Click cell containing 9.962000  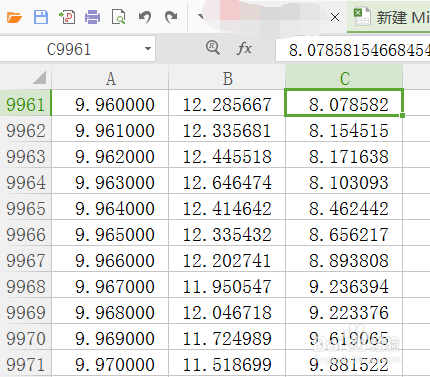pyautogui.click(x=110, y=156)
